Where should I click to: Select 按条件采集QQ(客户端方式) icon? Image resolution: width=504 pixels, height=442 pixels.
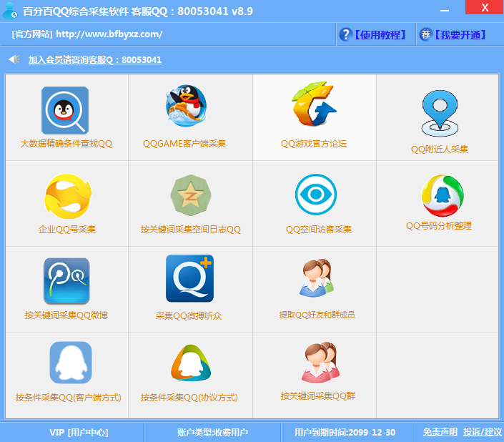[x=70, y=363]
